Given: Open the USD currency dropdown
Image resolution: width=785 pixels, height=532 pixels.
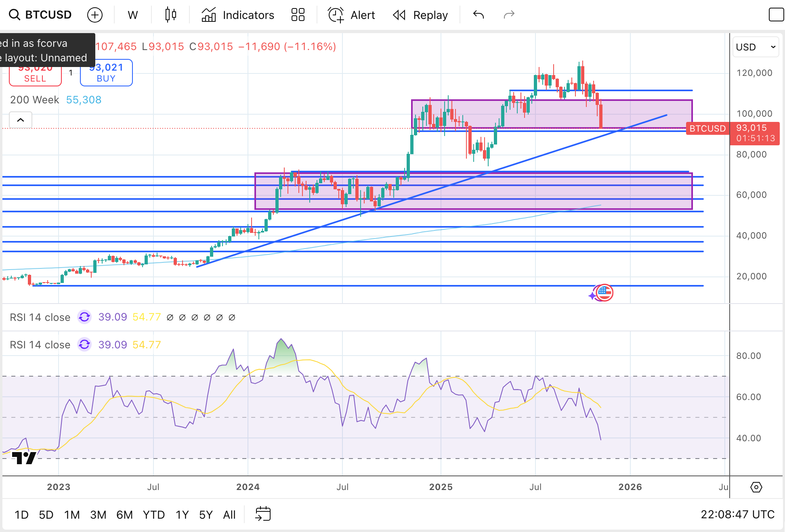Looking at the screenshot, I should pyautogui.click(x=756, y=47).
